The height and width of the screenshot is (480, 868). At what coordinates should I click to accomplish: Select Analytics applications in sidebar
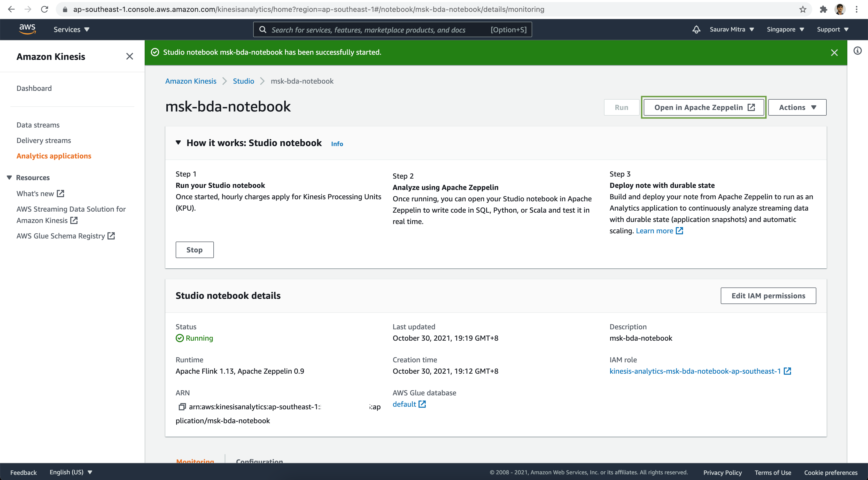[54, 156]
